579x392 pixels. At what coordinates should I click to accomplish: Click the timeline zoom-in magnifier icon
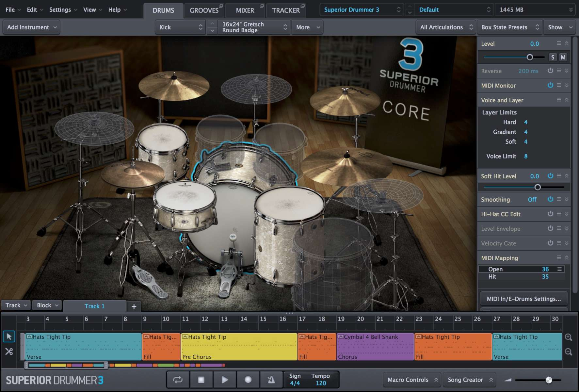pos(568,336)
